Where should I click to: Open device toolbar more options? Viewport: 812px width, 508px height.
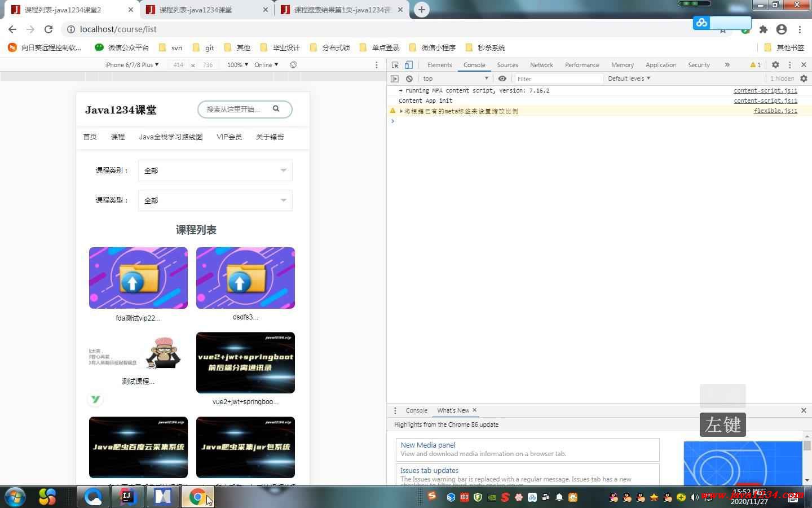point(377,65)
